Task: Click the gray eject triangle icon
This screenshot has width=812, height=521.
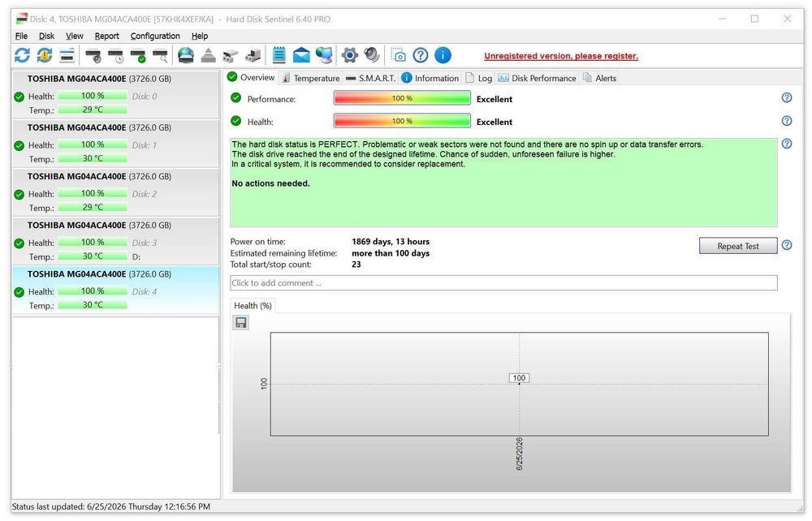Action: pyautogui.click(x=208, y=55)
